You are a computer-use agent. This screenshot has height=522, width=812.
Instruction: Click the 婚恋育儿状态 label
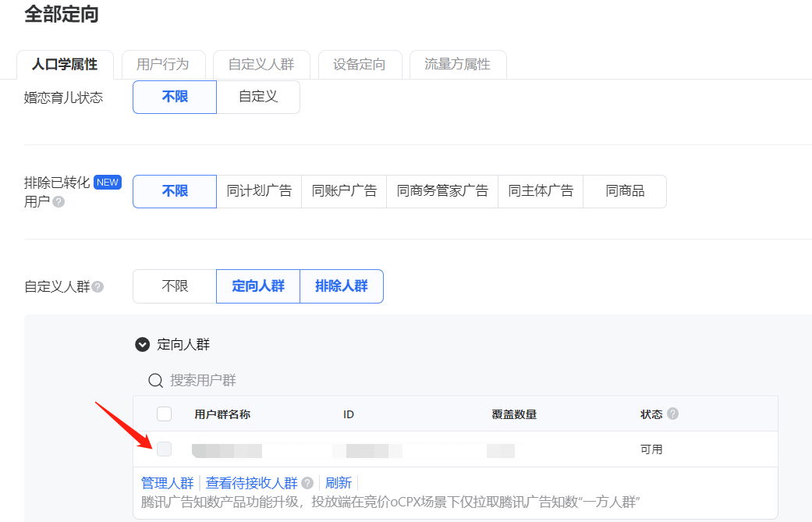point(64,98)
